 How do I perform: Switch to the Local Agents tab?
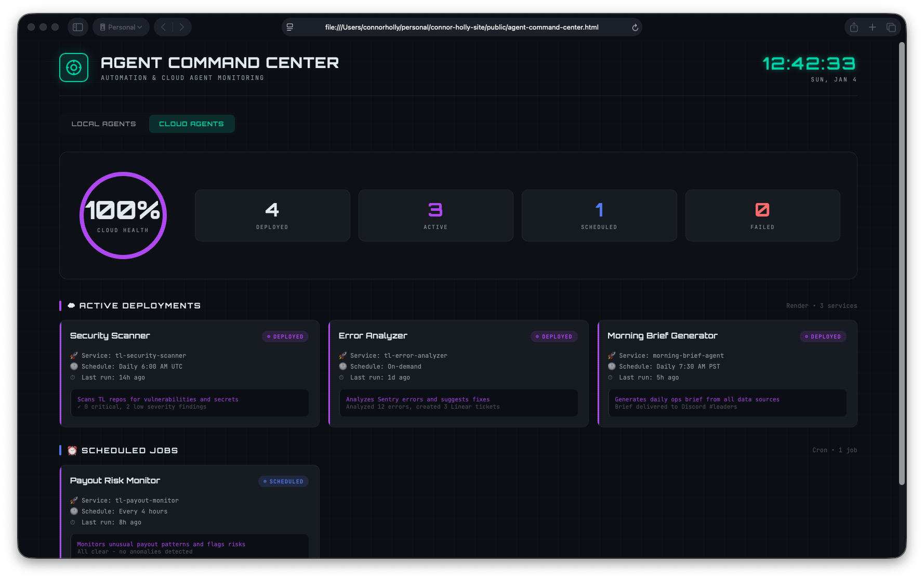pos(103,124)
